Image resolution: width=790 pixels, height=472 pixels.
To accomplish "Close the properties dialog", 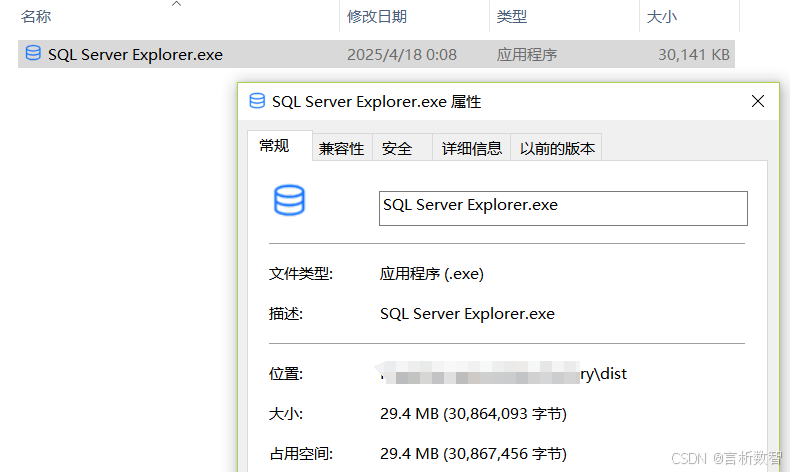I will click(758, 101).
